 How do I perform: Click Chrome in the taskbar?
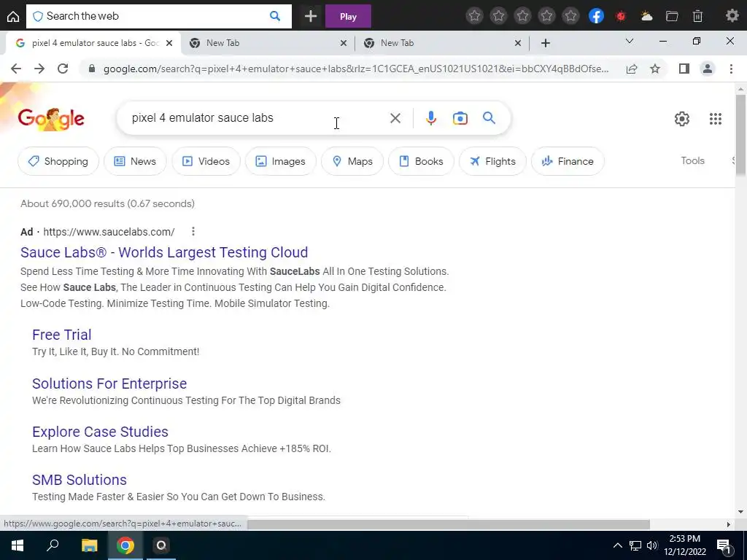tap(125, 545)
